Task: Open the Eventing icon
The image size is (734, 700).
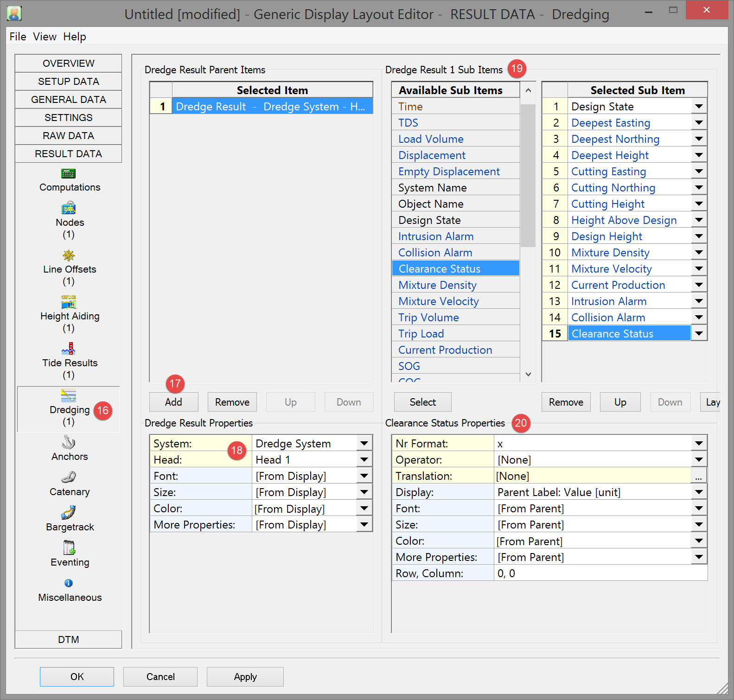Action: (69, 547)
